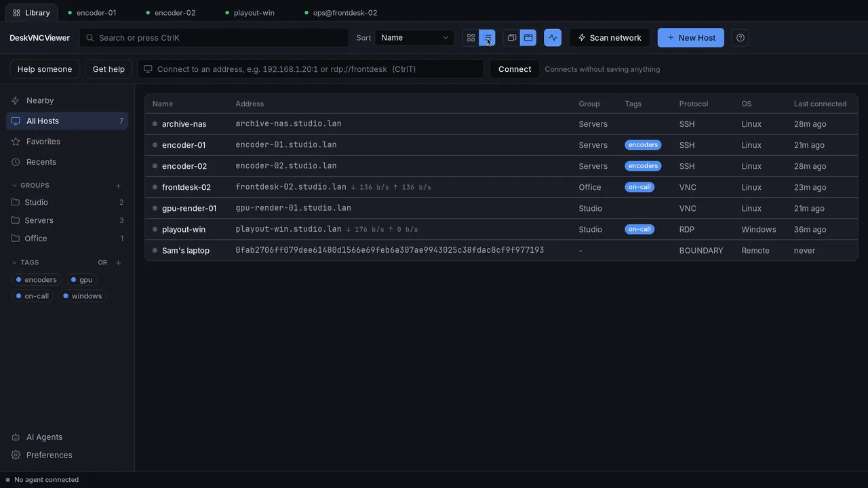
Task: Click the Preferences gear icon
Action: pos(16,455)
